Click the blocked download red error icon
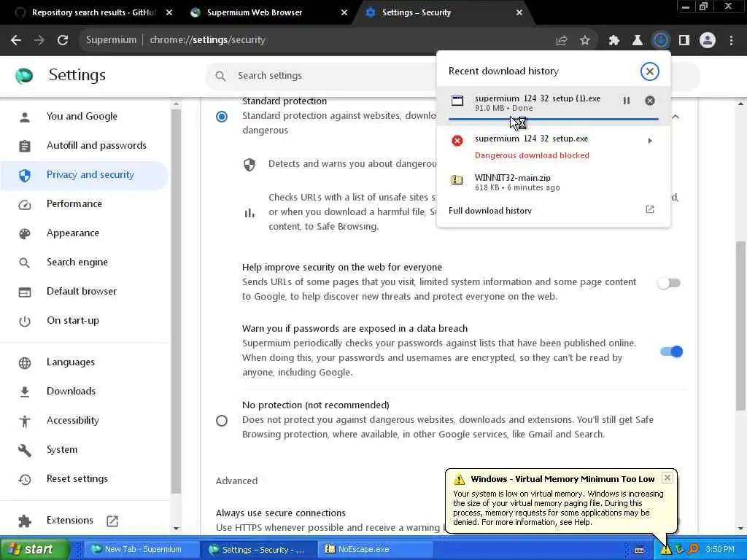The height and width of the screenshot is (560, 747). (457, 141)
